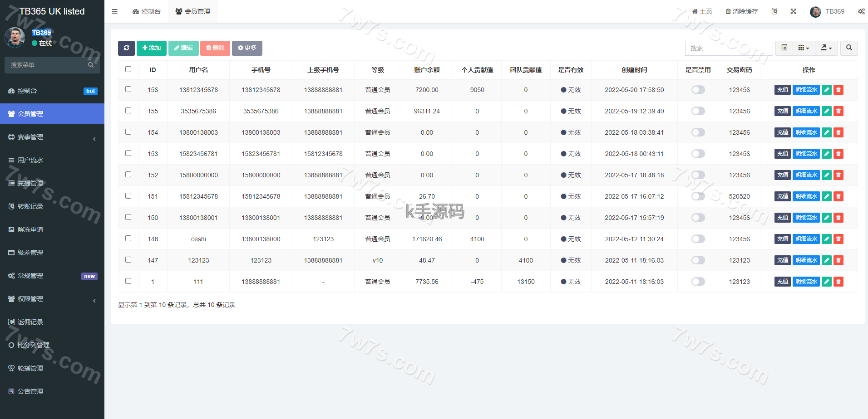Screen dimensions: 868x419
Task: Click the edit pencil for row ID 1
Action: tap(827, 282)
